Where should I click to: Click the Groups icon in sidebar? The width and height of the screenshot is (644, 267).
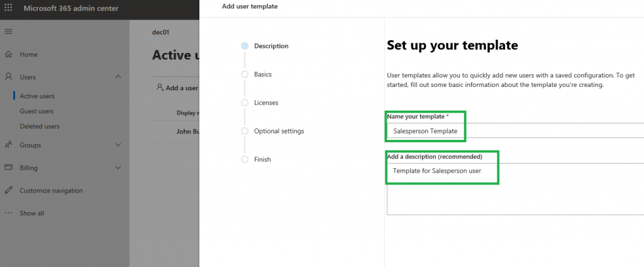click(x=9, y=145)
